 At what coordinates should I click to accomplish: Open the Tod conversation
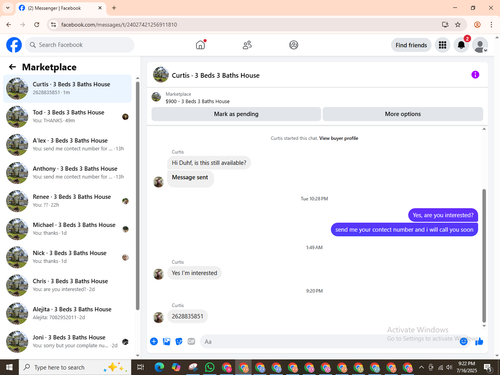(67, 117)
